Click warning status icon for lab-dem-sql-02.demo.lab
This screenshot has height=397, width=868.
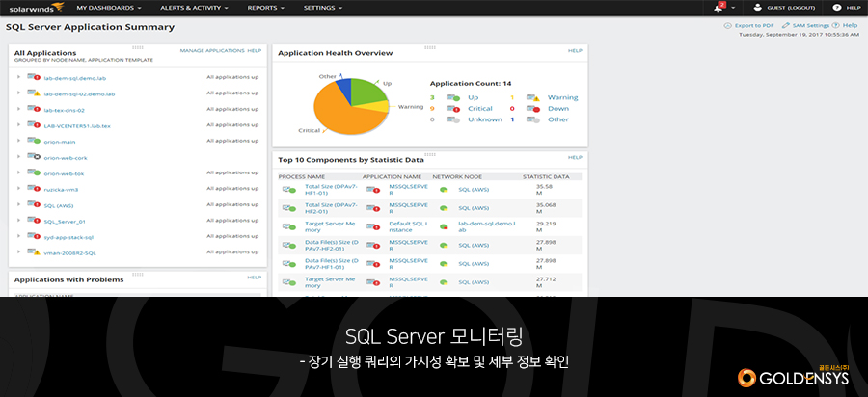point(34,93)
